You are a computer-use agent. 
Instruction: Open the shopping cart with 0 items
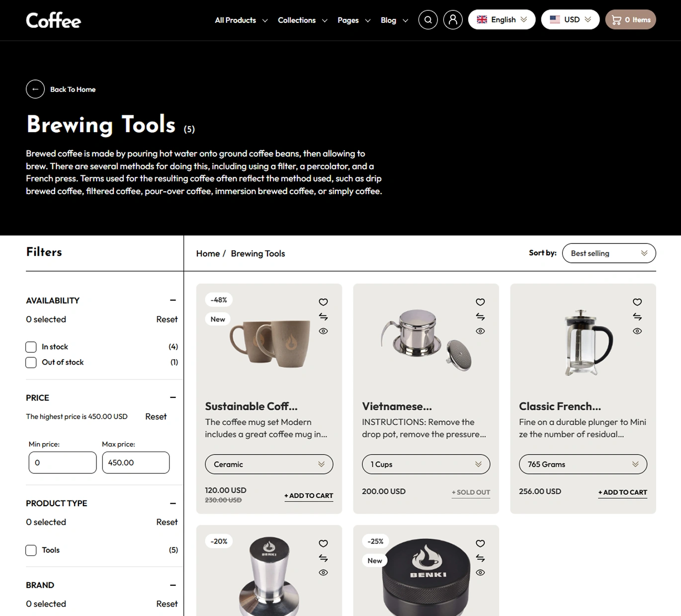(630, 20)
